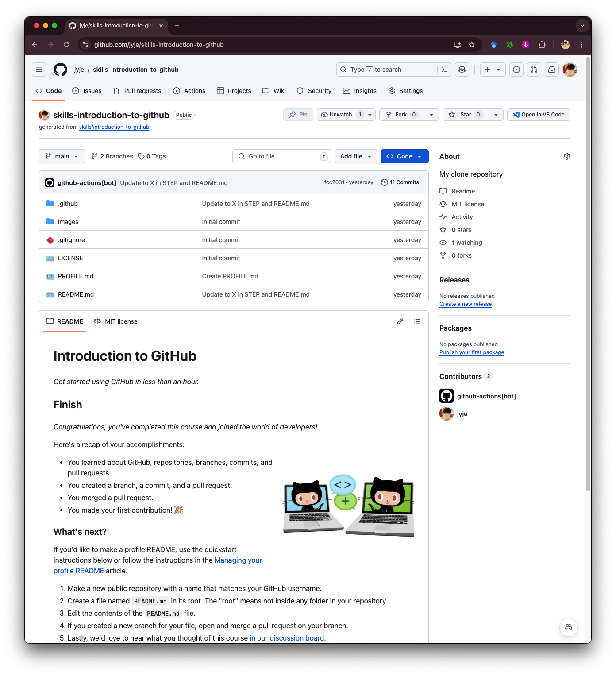Star the repository
Image resolution: width=616 pixels, height=676 pixels.
point(466,115)
